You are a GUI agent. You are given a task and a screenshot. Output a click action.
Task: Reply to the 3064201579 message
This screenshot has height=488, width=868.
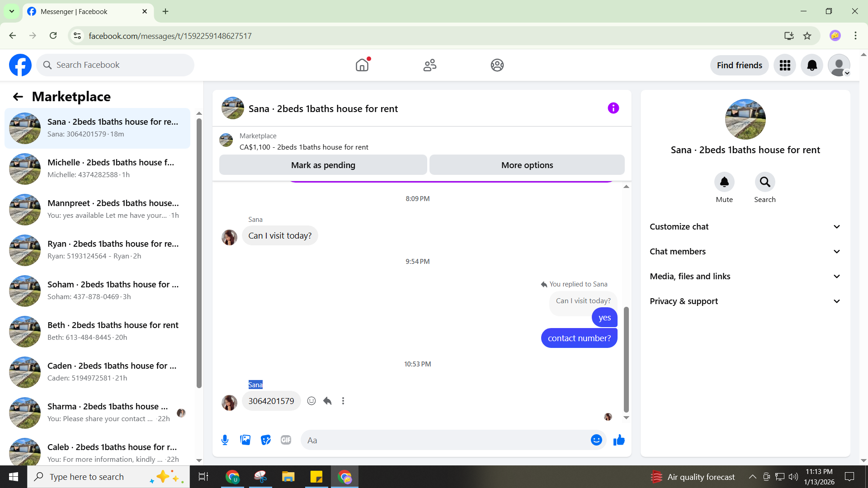(x=327, y=401)
